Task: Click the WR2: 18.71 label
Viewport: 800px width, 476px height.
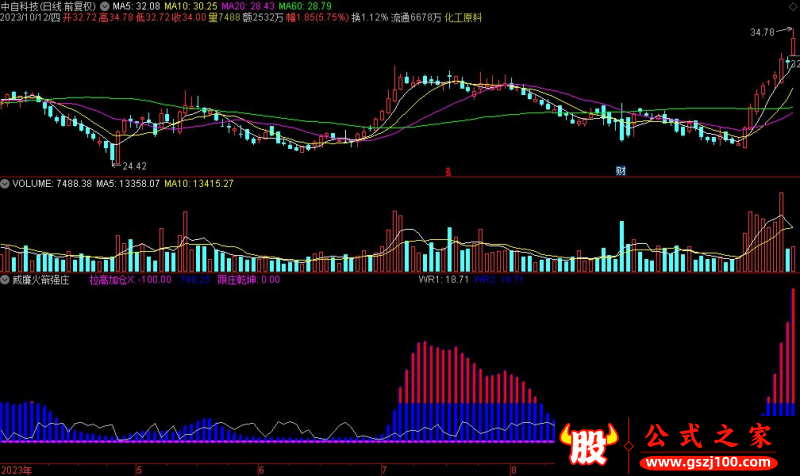Action: (498, 280)
